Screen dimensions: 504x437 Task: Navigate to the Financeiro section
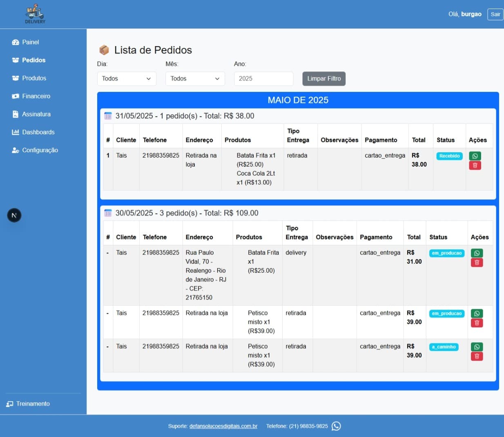pyautogui.click(x=36, y=96)
